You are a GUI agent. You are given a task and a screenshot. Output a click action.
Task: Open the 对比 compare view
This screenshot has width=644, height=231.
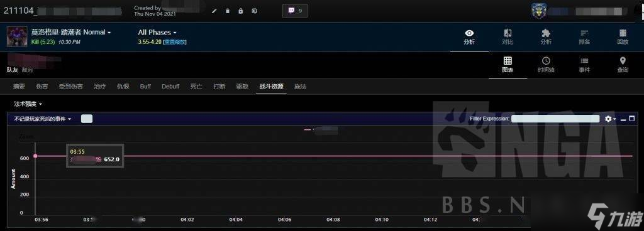pyautogui.click(x=508, y=37)
